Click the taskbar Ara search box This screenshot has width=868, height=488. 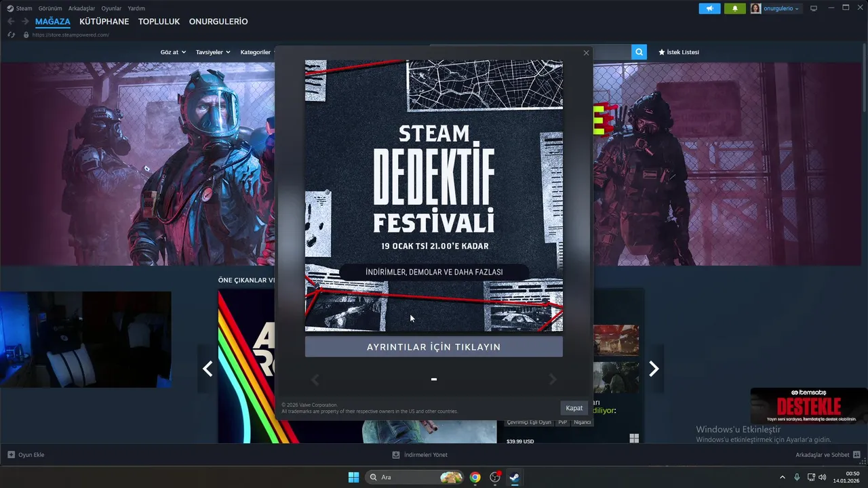[x=415, y=477]
